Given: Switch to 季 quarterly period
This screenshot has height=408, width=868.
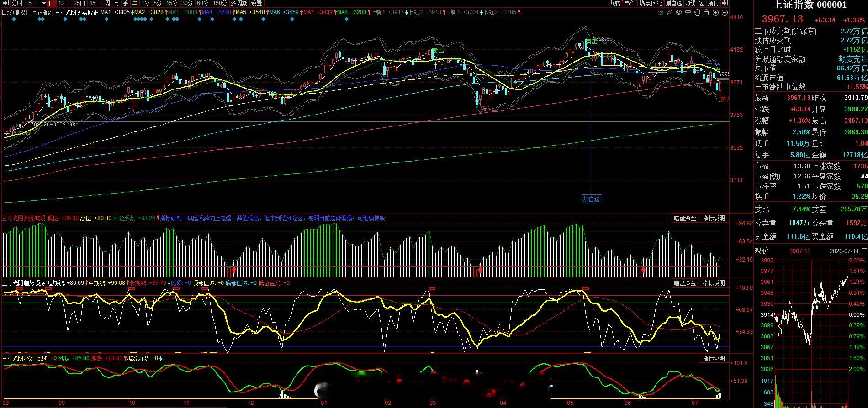Looking at the screenshot, I should tap(125, 3).
